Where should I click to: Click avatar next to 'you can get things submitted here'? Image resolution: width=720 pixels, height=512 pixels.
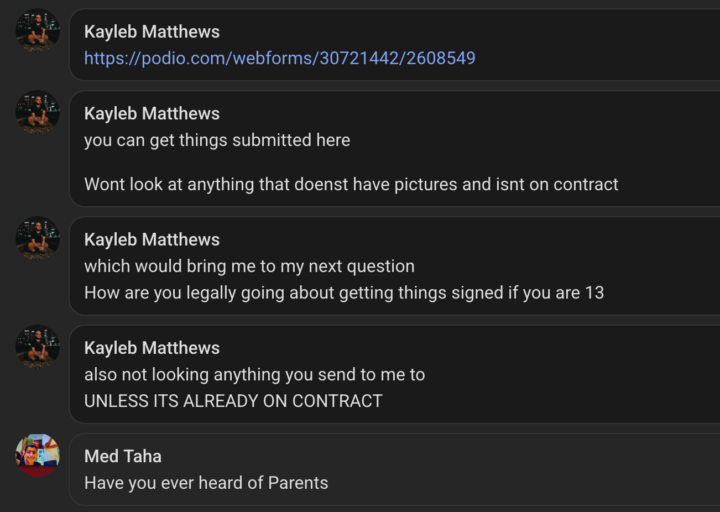tap(38, 112)
